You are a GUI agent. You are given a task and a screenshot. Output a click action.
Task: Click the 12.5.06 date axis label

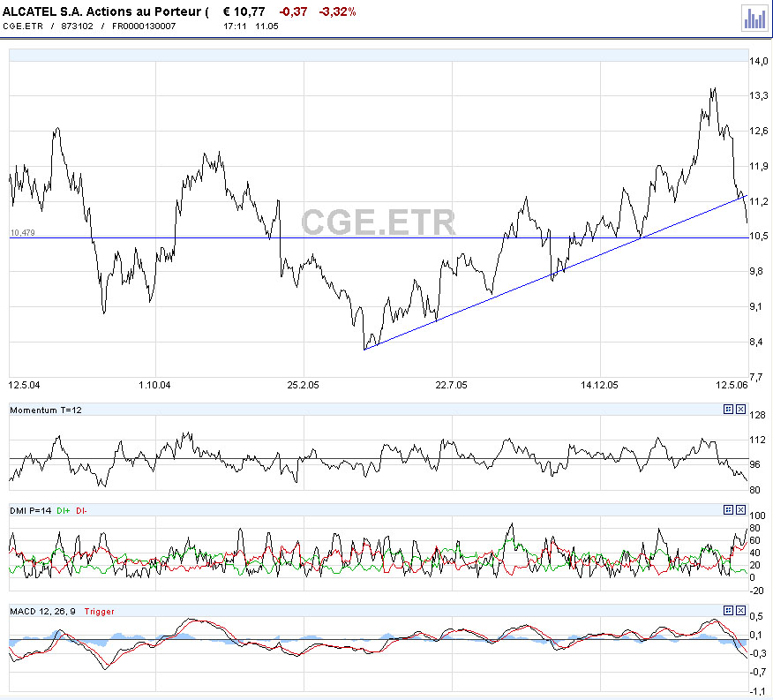(x=732, y=385)
